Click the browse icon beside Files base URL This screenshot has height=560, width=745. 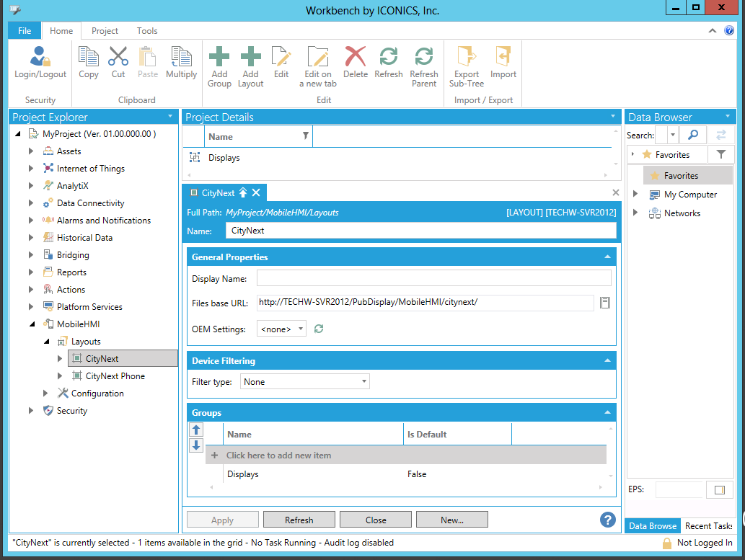[x=605, y=303]
